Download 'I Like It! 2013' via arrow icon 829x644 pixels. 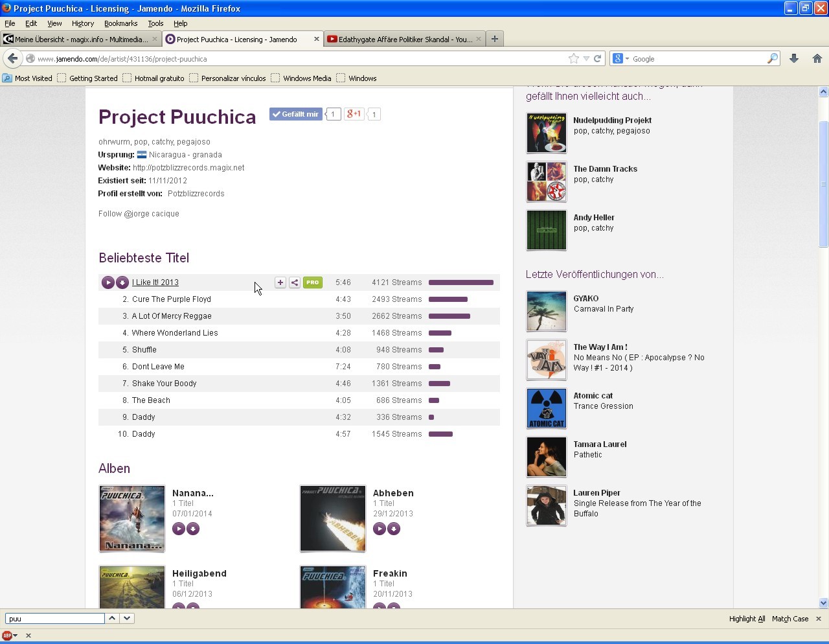(122, 282)
